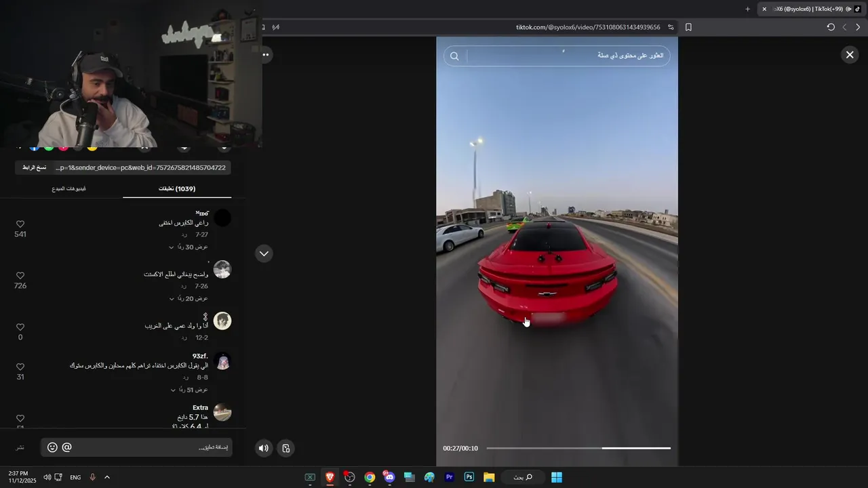868x488 pixels.
Task: Close the TikTok browser tab
Action: (x=764, y=9)
